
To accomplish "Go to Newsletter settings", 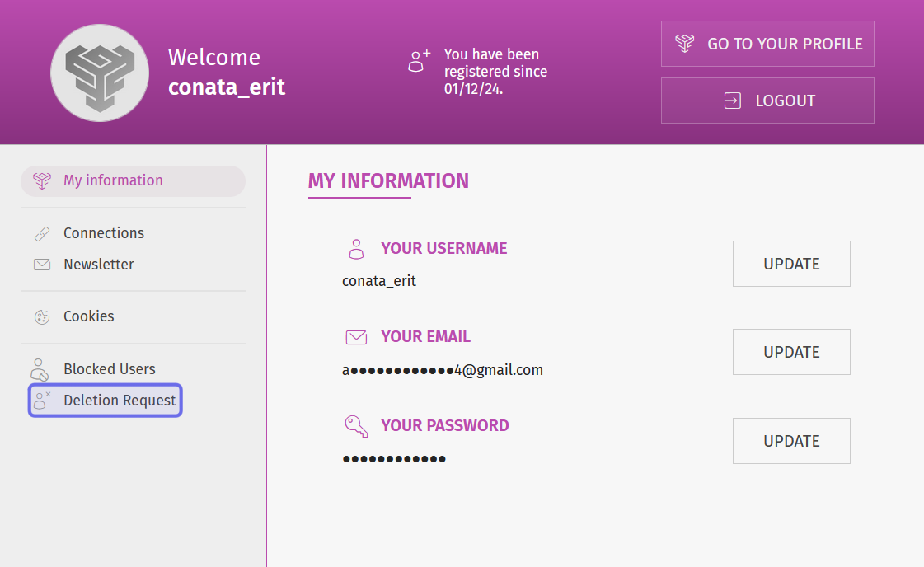I will (99, 265).
